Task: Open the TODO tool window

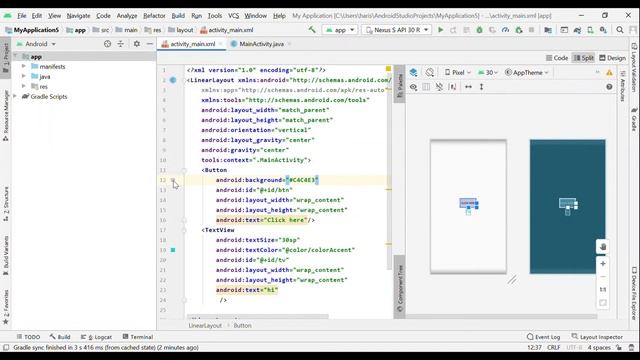Action: click(x=28, y=337)
